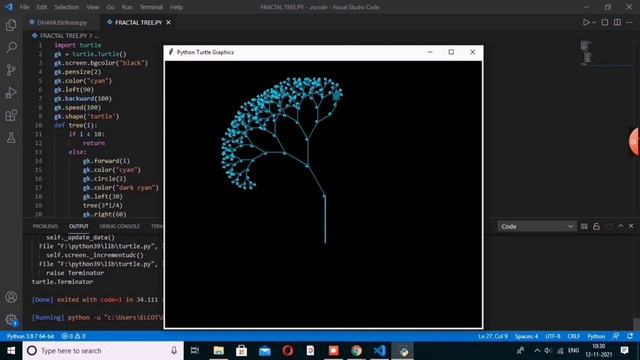640x360 pixels.
Task: Open the Code output channel dropdown
Action: (536, 226)
